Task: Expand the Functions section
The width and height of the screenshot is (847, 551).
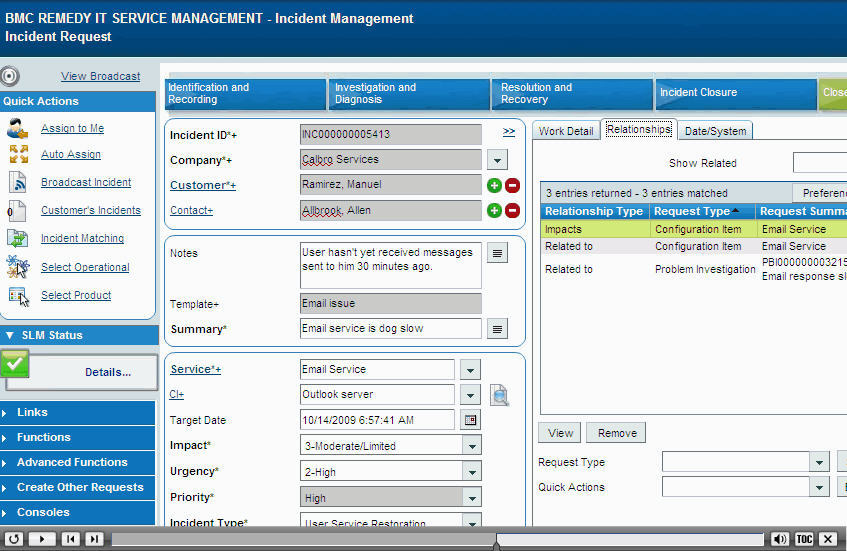Action: 78,437
